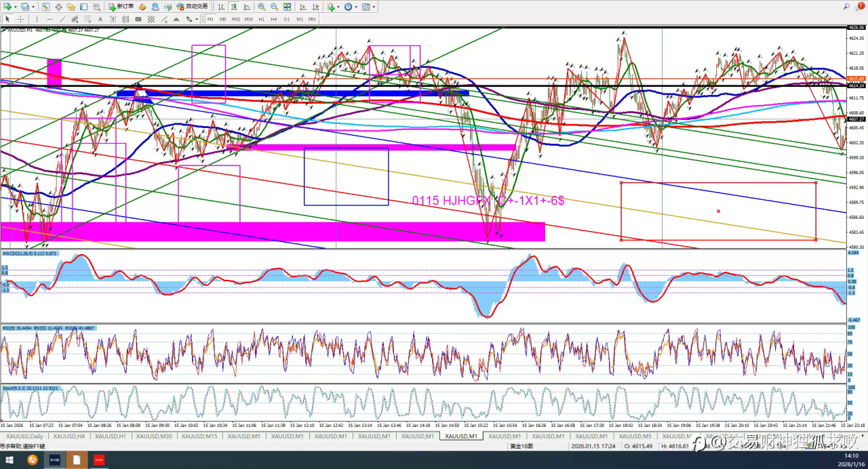Switch to W1 timeframe button
This screenshot has width=868, height=469.
tap(300, 19)
